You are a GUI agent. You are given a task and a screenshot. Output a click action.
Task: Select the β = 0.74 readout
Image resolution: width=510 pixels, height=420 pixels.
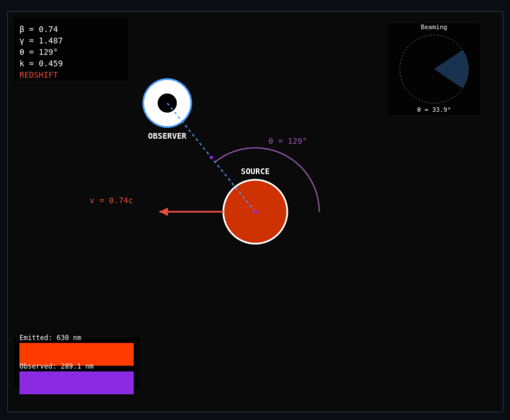38,29
